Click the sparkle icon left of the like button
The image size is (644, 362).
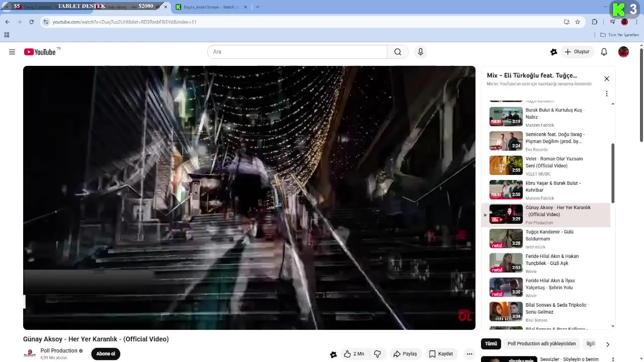tap(333, 354)
